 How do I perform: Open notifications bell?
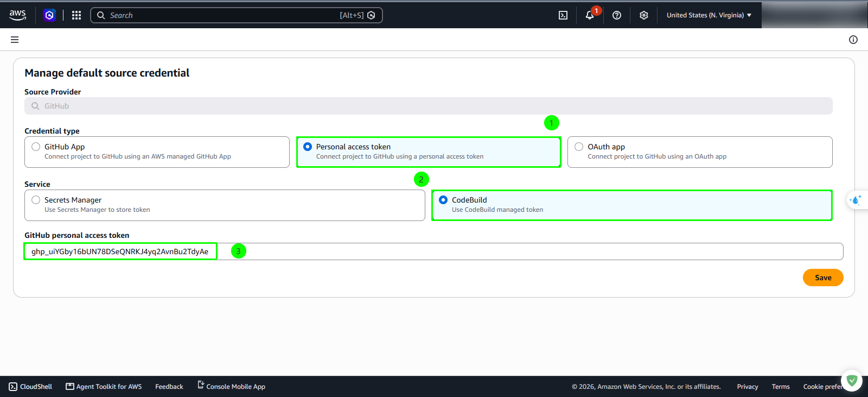[590, 15]
